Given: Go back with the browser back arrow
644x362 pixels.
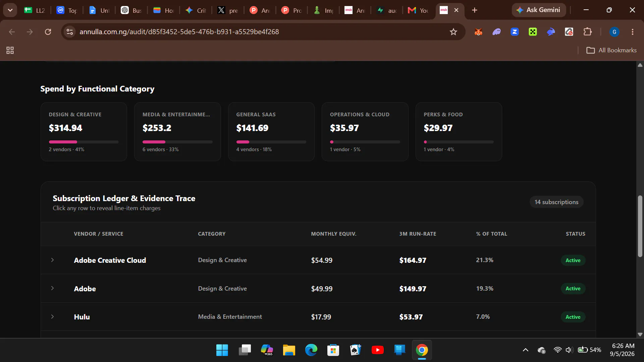Looking at the screenshot, I should click(12, 32).
